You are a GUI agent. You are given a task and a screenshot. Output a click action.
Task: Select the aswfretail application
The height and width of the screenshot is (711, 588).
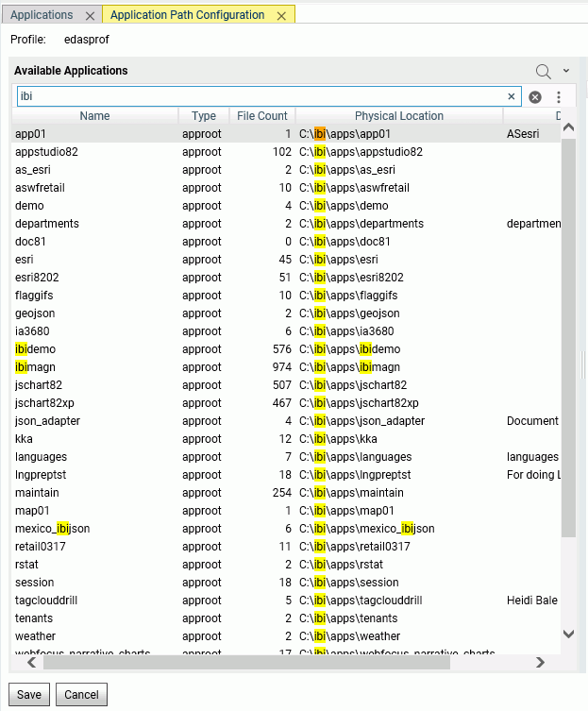40,188
